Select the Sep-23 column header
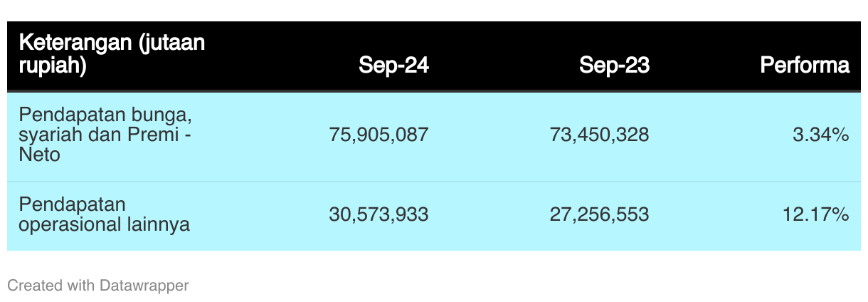The width and height of the screenshot is (868, 302). (x=614, y=66)
